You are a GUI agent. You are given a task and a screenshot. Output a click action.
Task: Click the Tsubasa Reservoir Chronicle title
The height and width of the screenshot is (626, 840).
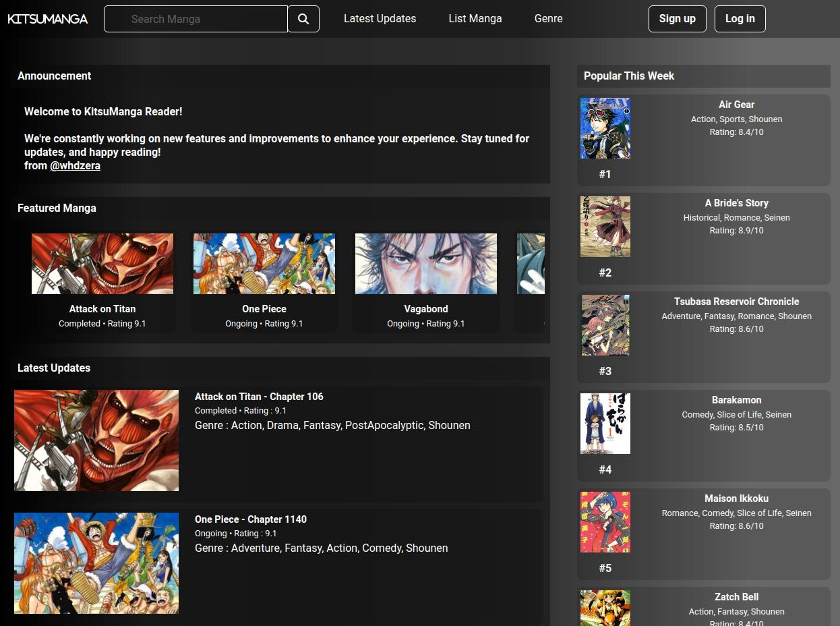click(736, 302)
